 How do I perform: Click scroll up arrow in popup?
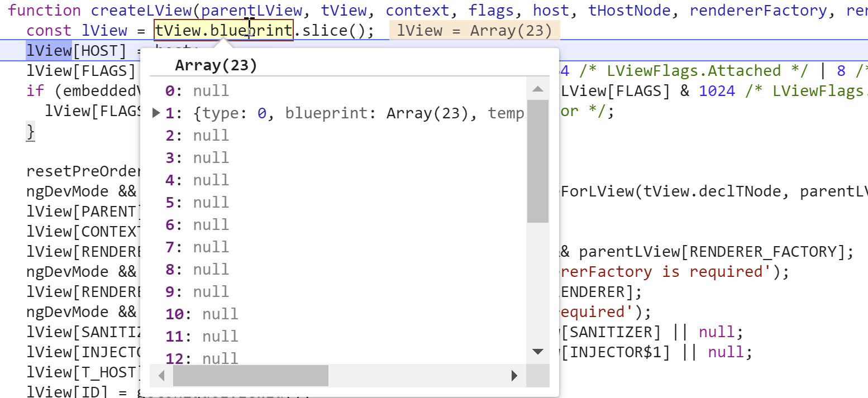pos(538,89)
